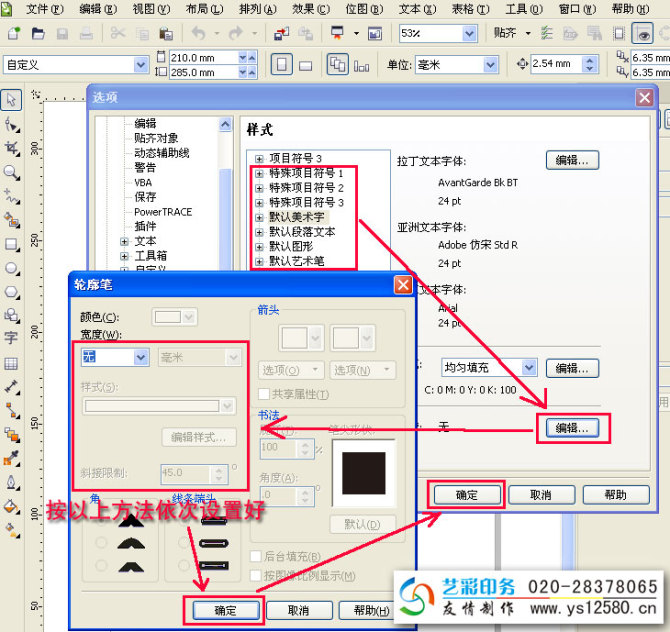Click 确定 in the 轮廓笔 dialog
670x632 pixels.
pos(224,610)
